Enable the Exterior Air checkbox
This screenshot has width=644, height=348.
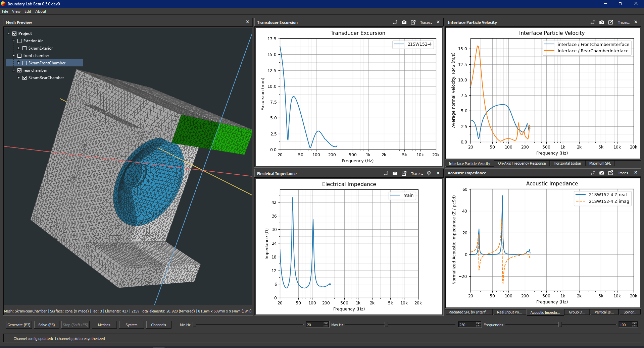[19, 41]
